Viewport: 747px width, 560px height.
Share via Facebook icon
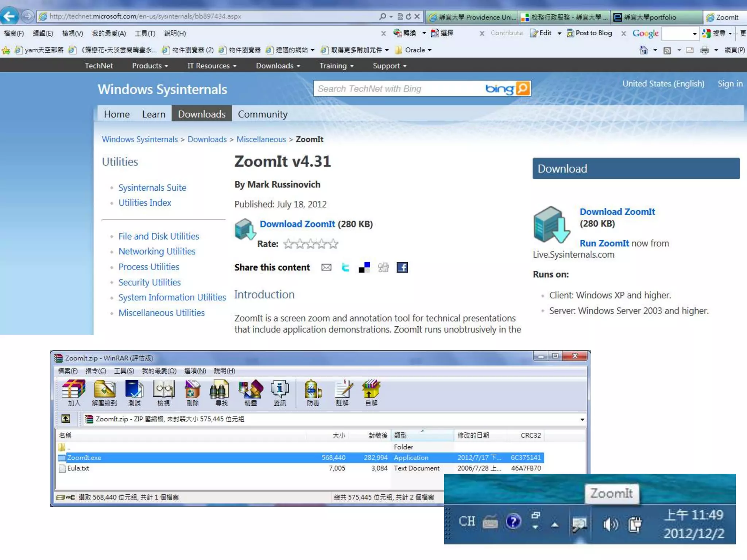(402, 267)
